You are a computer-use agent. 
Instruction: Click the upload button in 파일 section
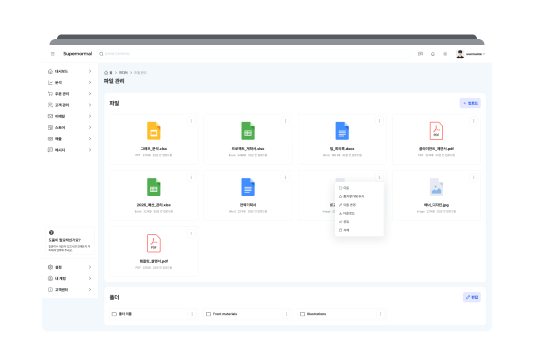pyautogui.click(x=470, y=103)
